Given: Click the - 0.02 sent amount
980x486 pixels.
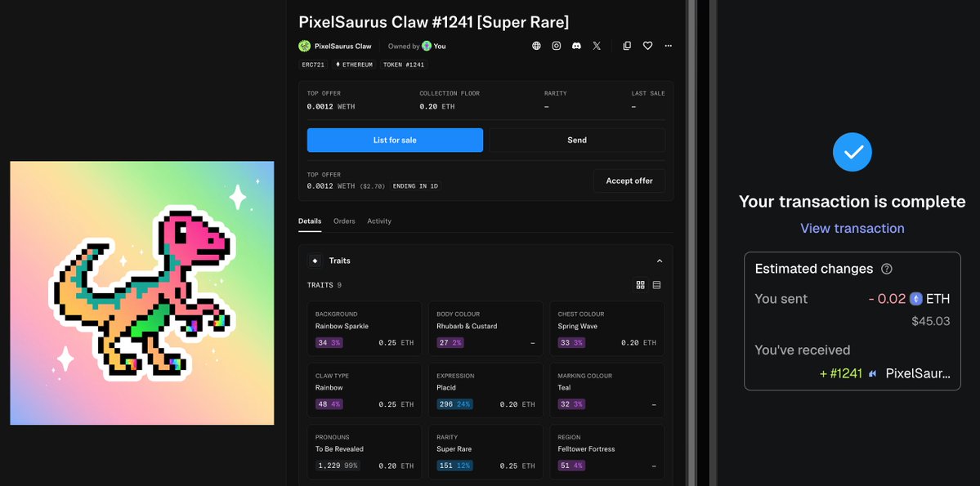Looking at the screenshot, I should (887, 299).
